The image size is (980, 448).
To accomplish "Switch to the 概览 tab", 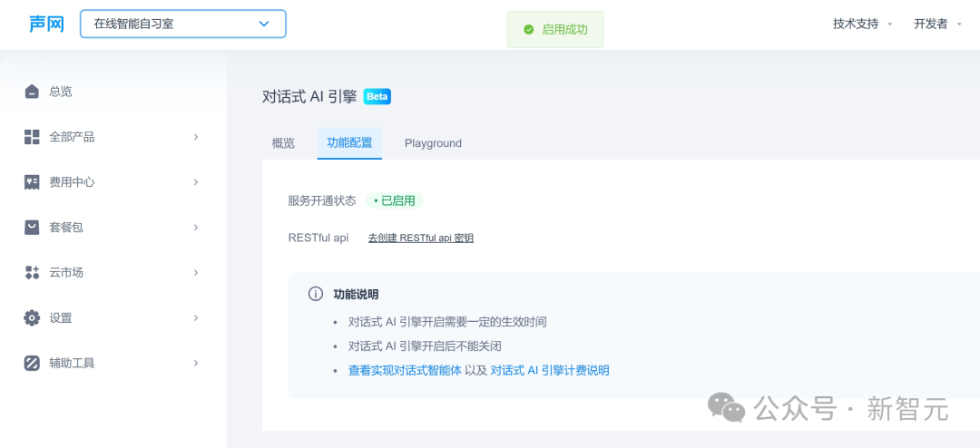I will point(283,143).
